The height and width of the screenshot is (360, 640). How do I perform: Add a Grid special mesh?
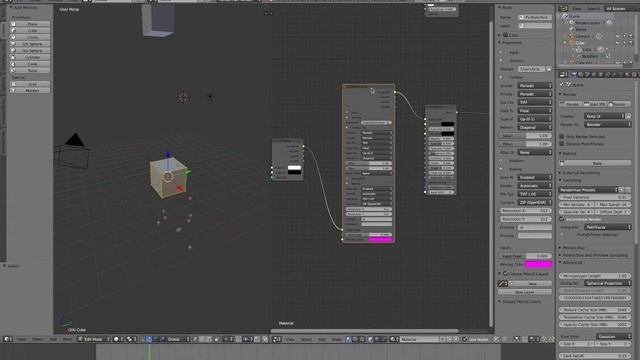[30, 84]
